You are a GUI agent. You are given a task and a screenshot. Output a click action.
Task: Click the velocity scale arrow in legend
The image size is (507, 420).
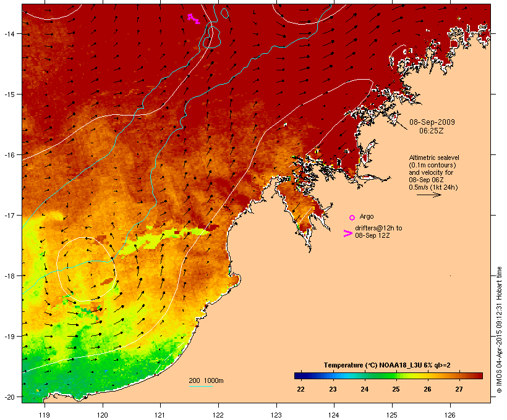click(429, 195)
